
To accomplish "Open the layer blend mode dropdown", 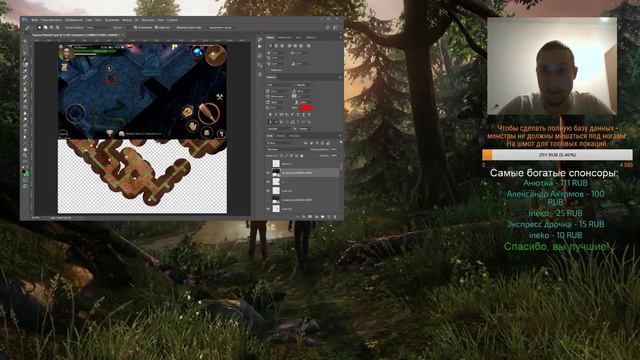I will point(287,149).
